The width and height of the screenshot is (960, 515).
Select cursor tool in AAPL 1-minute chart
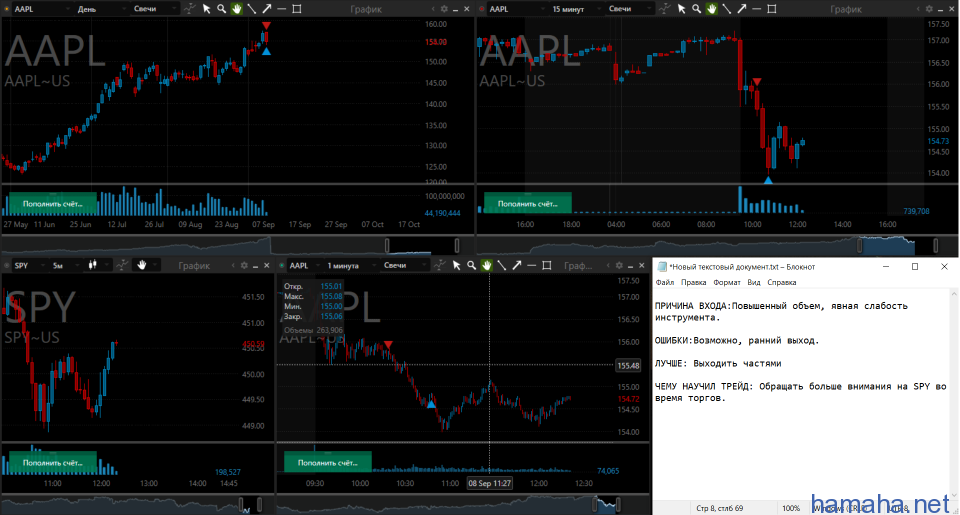(x=456, y=265)
